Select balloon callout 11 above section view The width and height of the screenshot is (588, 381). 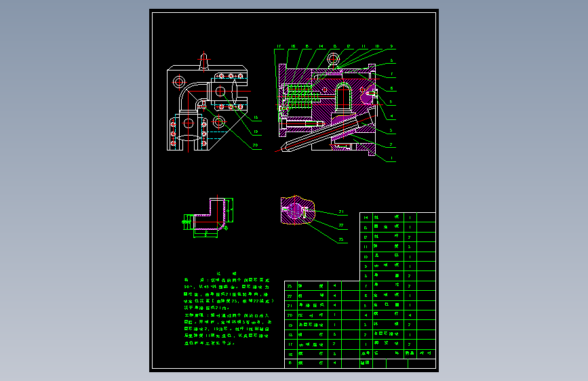click(364, 47)
